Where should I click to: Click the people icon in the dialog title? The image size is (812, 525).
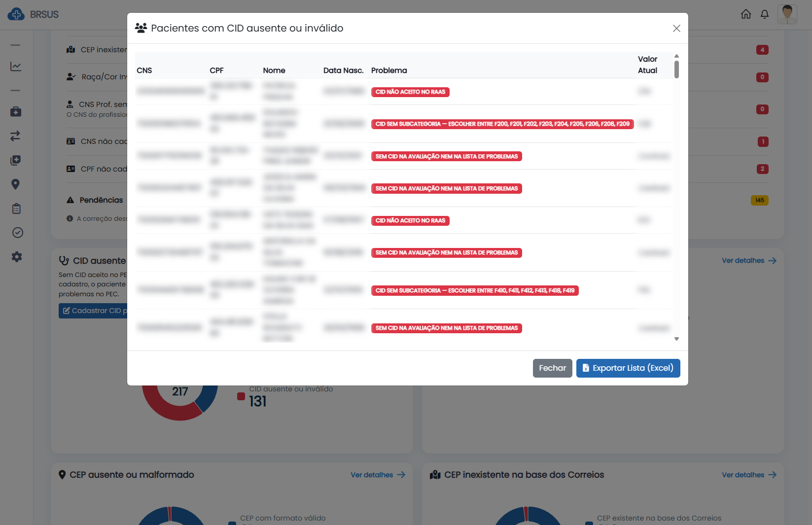coord(141,28)
